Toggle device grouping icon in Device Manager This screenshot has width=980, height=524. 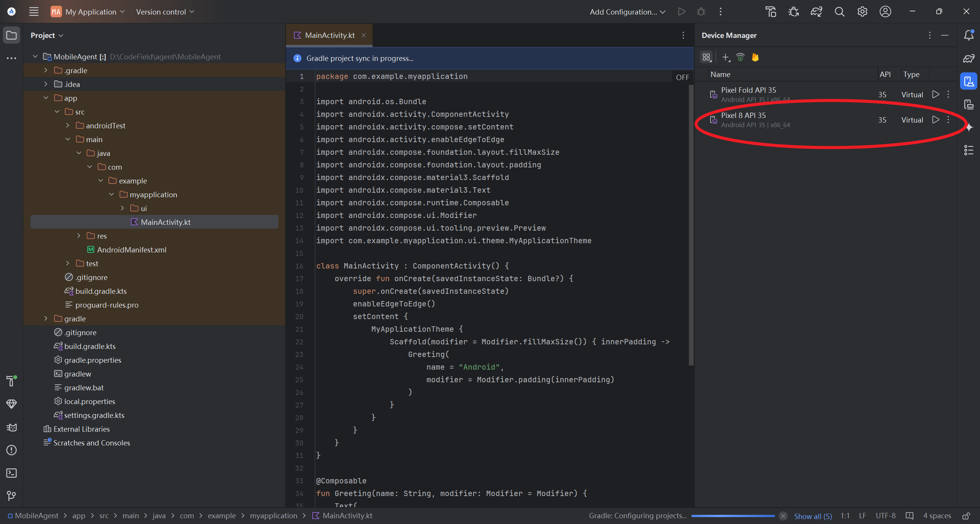706,57
